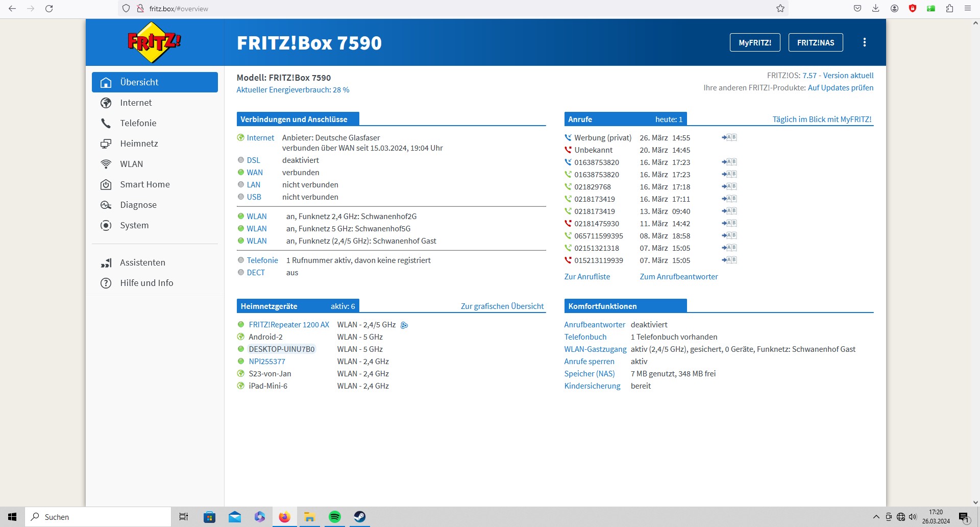
Task: Open the Speicher (NAS) link
Action: 590,373
